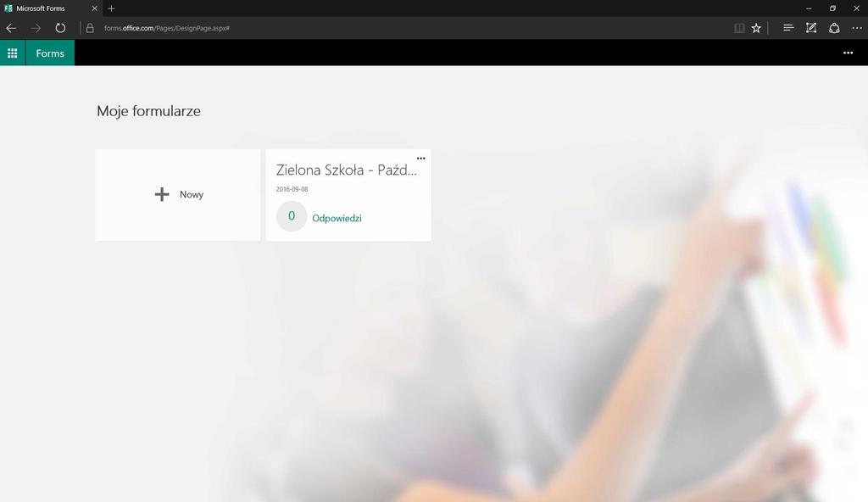Focus the address bar URL

167,28
